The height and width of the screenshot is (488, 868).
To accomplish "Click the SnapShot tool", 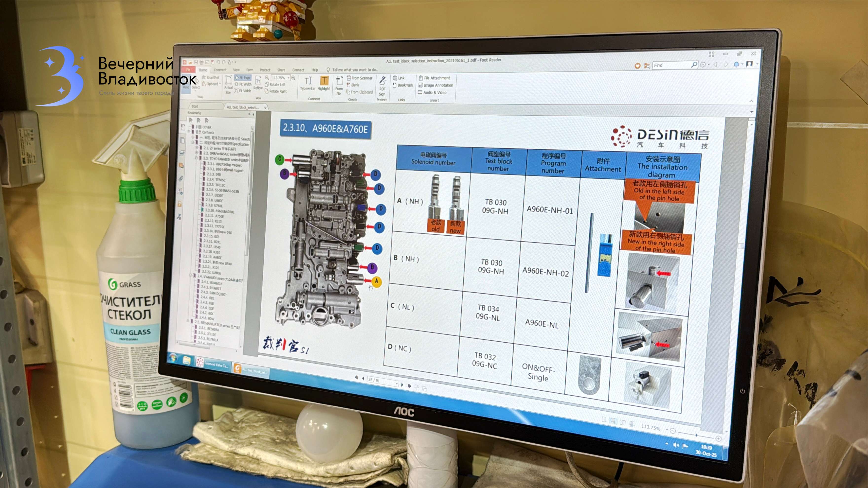I will [x=211, y=77].
